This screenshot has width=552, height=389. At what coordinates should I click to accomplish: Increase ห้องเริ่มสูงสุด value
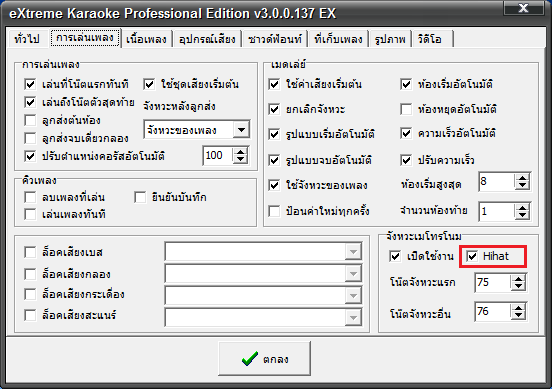pos(522,178)
